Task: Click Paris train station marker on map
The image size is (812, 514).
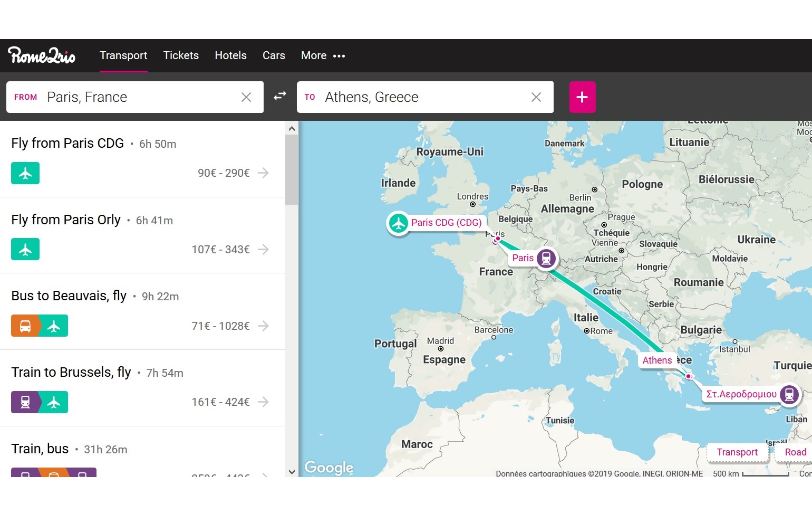Action: pyautogui.click(x=546, y=258)
